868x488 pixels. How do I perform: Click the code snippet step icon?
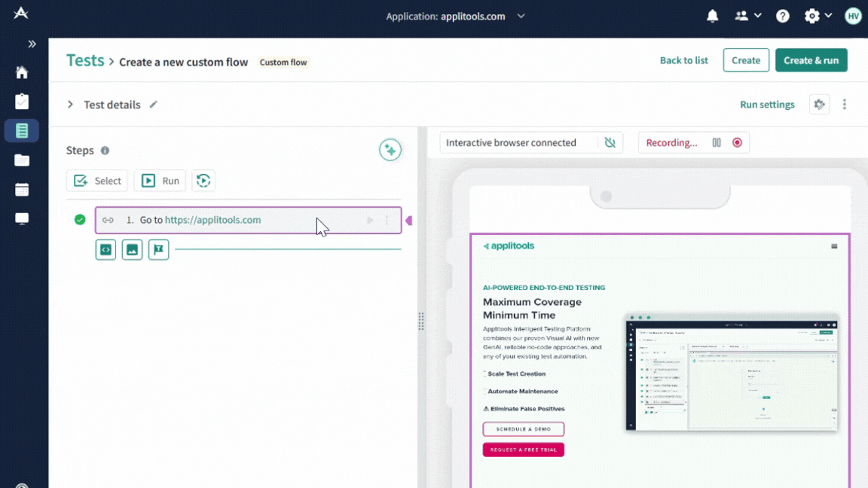[x=105, y=249]
